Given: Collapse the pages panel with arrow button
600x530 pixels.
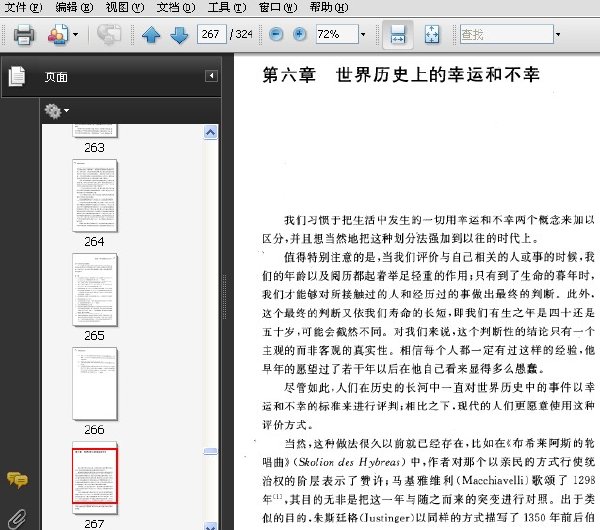Looking at the screenshot, I should [211, 76].
